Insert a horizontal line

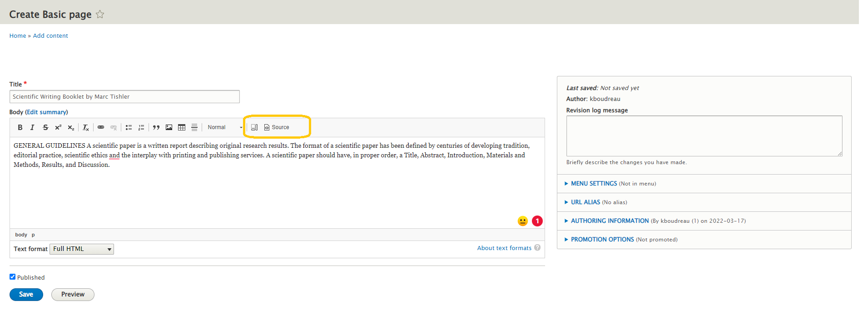[194, 127]
